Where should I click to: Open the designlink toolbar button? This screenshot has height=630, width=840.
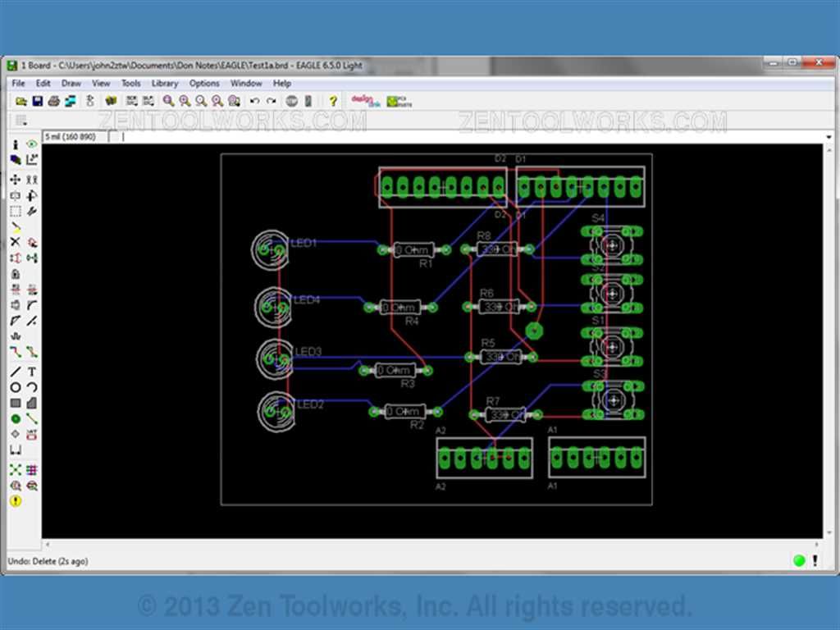tap(365, 101)
